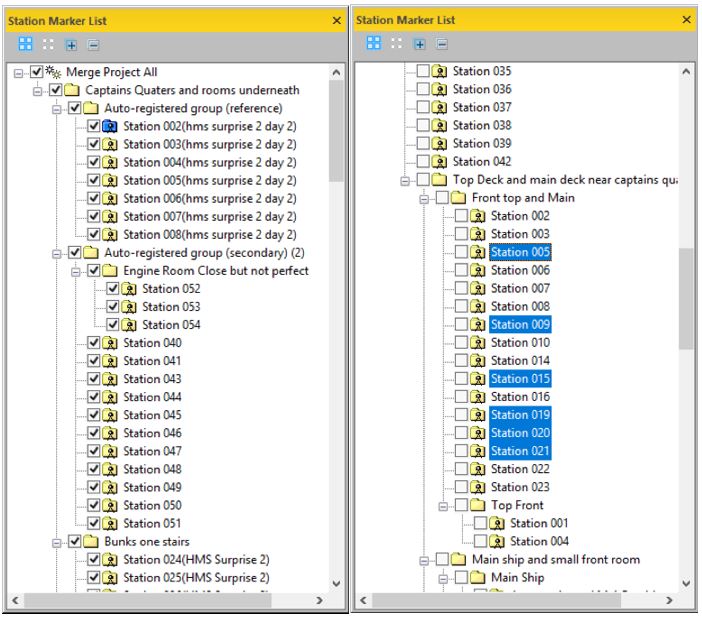Select Station 020 tree item

click(x=520, y=433)
